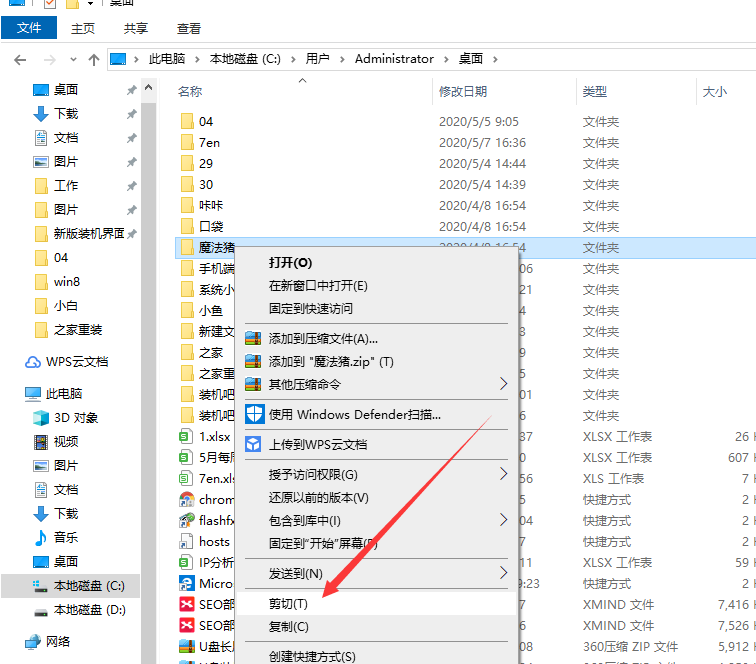Go up one folder level
Screen dimensions: 756x664
pos(94,60)
